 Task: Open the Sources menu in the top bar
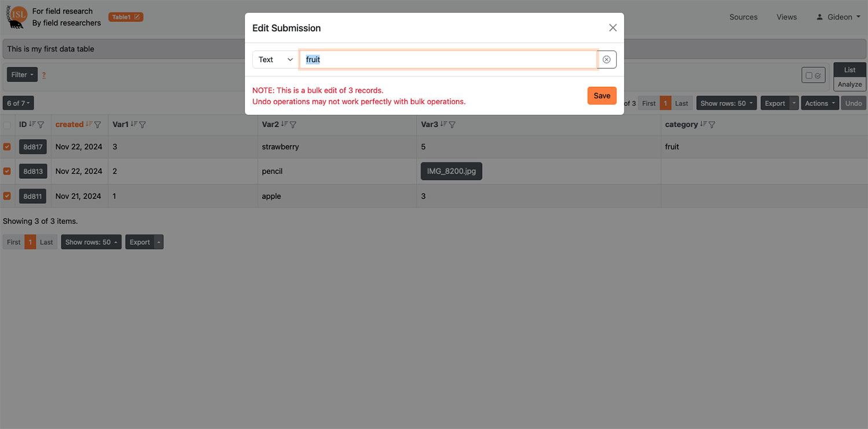[743, 17]
